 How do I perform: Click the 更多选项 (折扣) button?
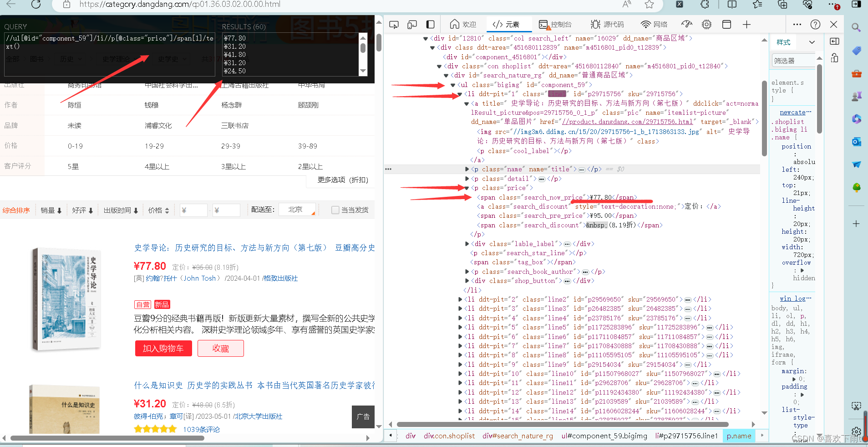coord(343,180)
